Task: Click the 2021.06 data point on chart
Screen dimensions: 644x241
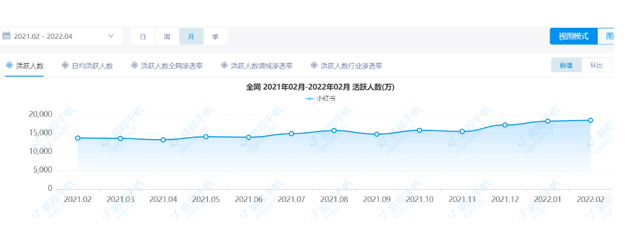Action: [249, 137]
